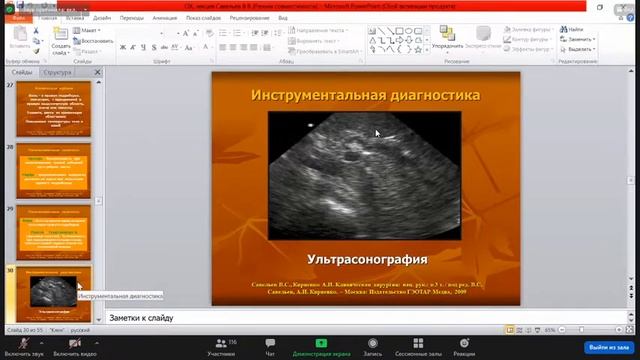The width and height of the screenshot is (640, 360).
Task: Switch to the Дизайн ribbon tab
Action: click(x=102, y=18)
